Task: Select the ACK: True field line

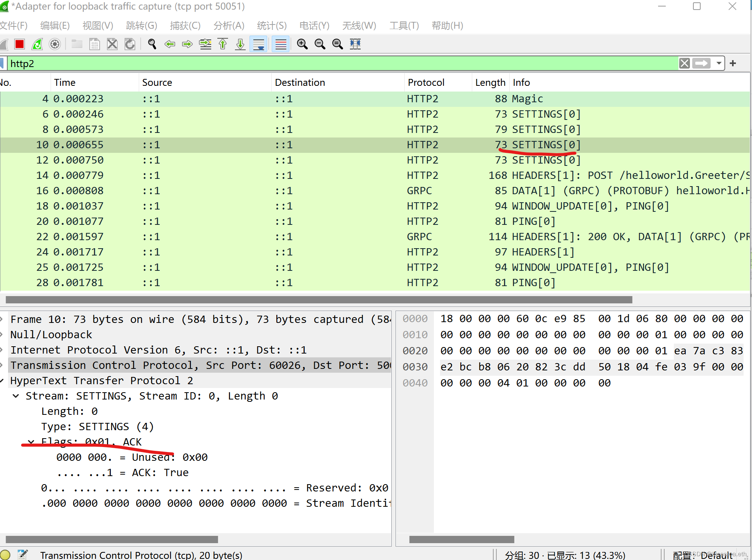Action: coord(123,472)
